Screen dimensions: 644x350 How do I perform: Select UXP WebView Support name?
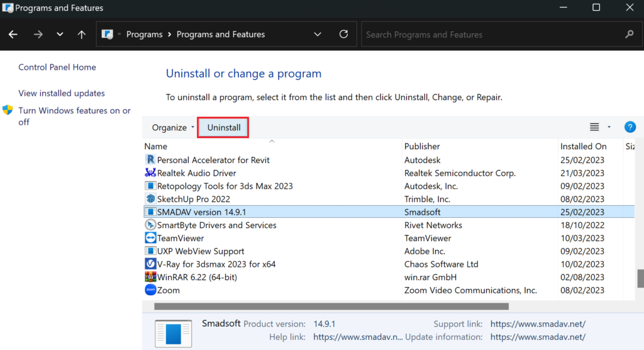click(x=201, y=251)
